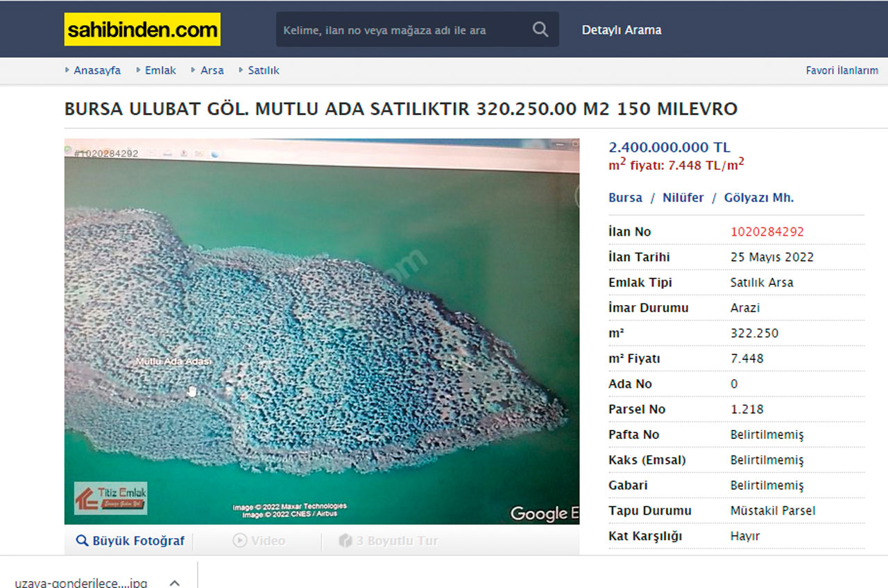Open the Bursa location link

[625, 198]
